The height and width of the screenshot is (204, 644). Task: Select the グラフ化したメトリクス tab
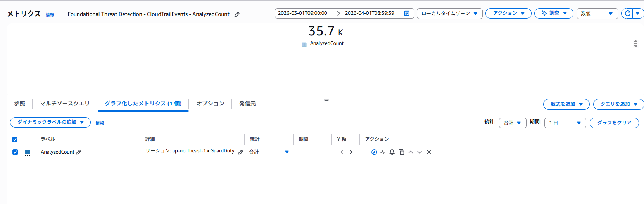143,104
